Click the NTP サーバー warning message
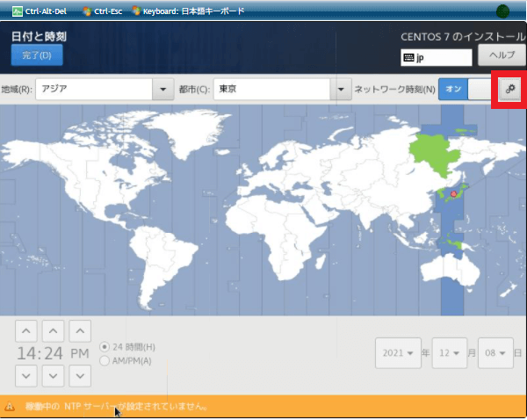Viewport: 527px width, 420px height. [x=116, y=407]
